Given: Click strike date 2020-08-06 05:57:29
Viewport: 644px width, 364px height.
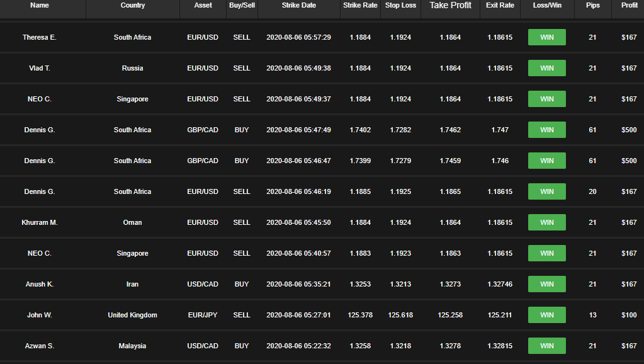Looking at the screenshot, I should pos(298,37).
